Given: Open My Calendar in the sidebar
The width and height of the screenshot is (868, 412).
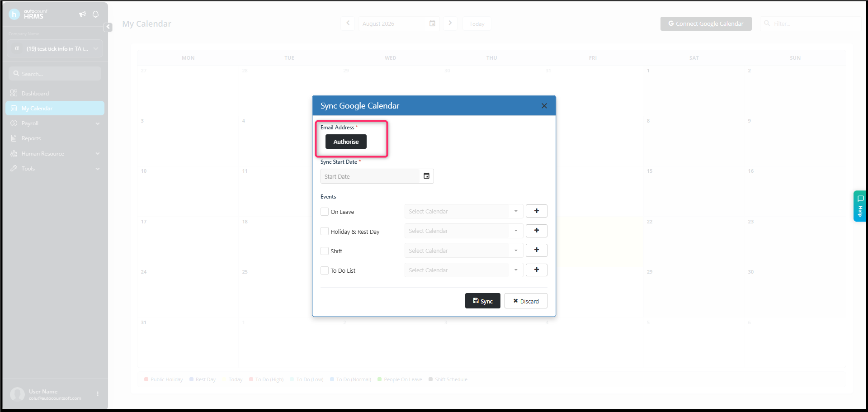Looking at the screenshot, I should 55,108.
